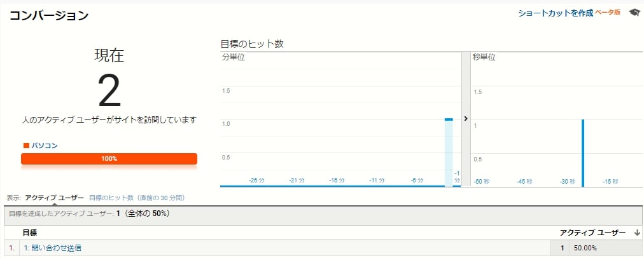Screen dimensions: 644x258
Task: Click the graduation cap education icon
Action: [634, 13]
